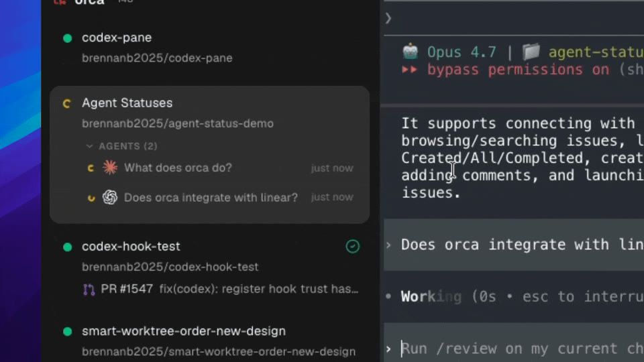This screenshot has height=362, width=644.
Task: Click the red double-arrow bypass permissions icon
Action: pos(409,69)
